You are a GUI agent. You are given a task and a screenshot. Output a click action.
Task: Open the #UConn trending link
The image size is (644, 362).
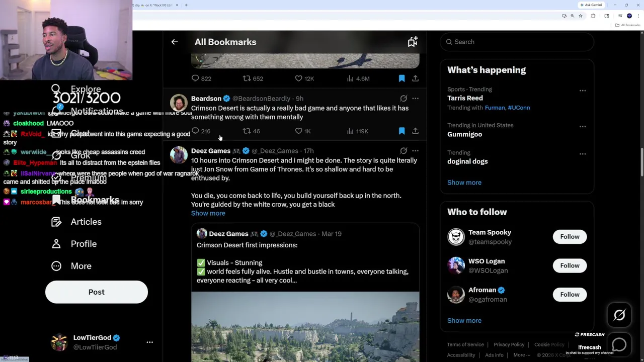coord(519,108)
